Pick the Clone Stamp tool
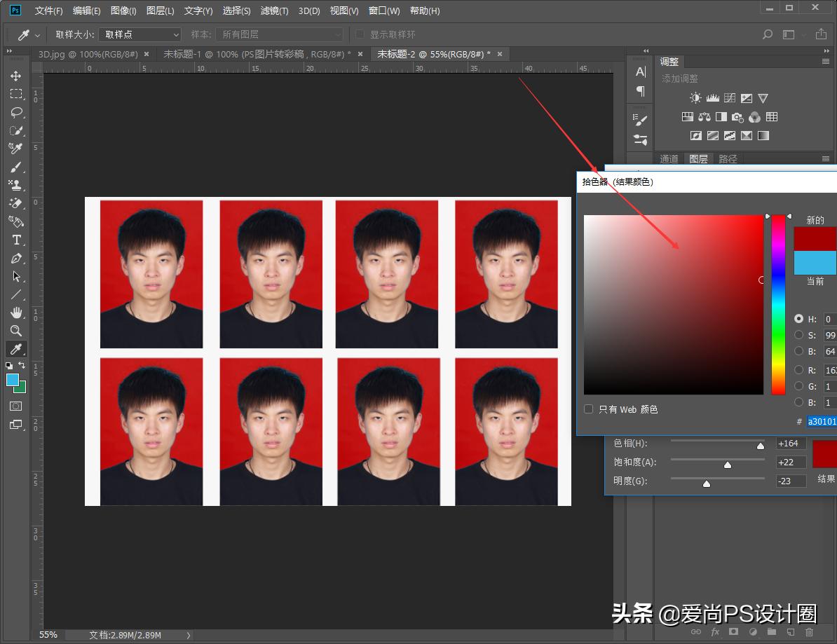837x644 pixels. click(x=15, y=185)
